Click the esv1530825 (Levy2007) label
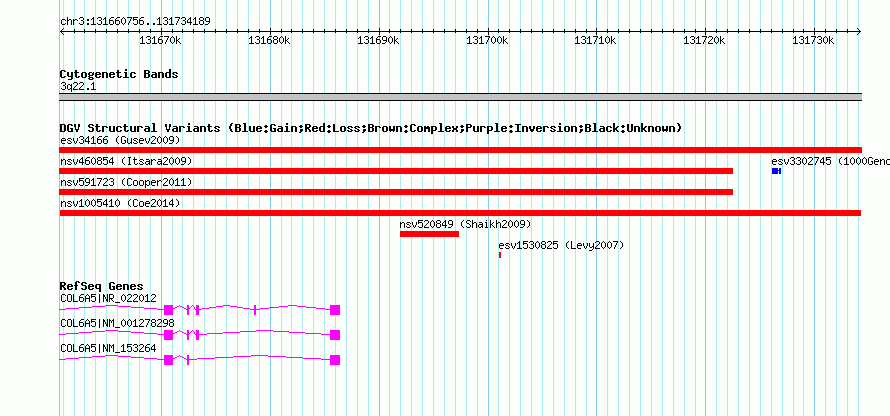Viewport: 890px width, 416px height. tap(561, 245)
